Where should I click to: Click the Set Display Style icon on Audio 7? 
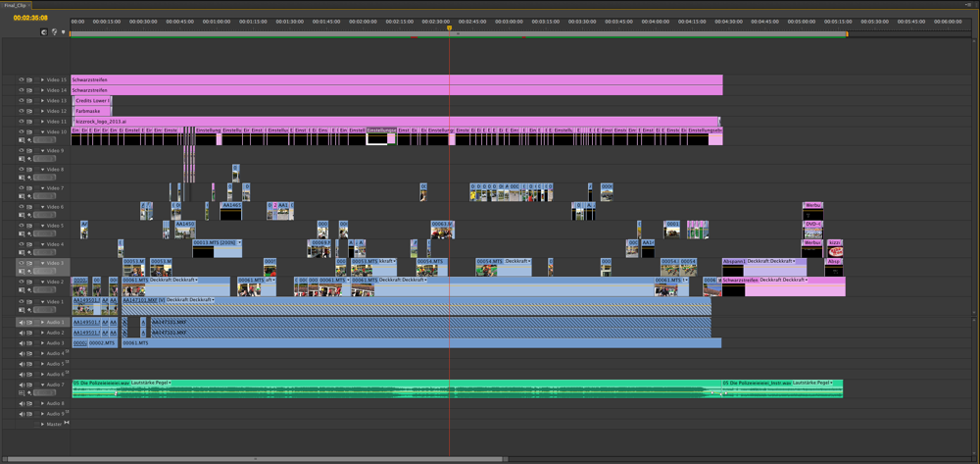(22, 393)
